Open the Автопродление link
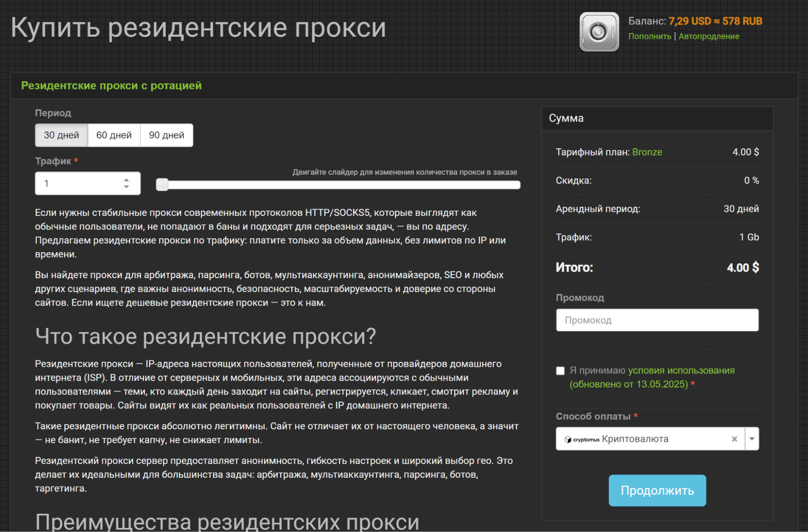 point(709,36)
